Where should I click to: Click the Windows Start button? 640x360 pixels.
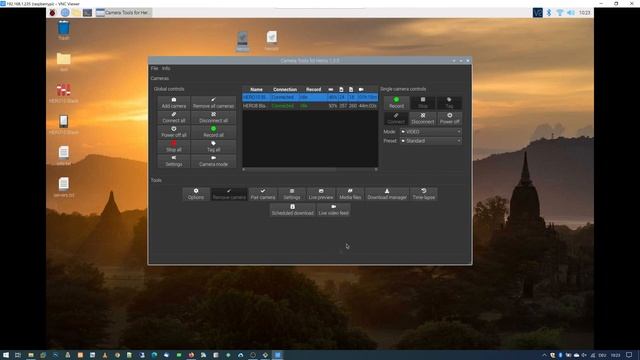[x=6, y=355]
